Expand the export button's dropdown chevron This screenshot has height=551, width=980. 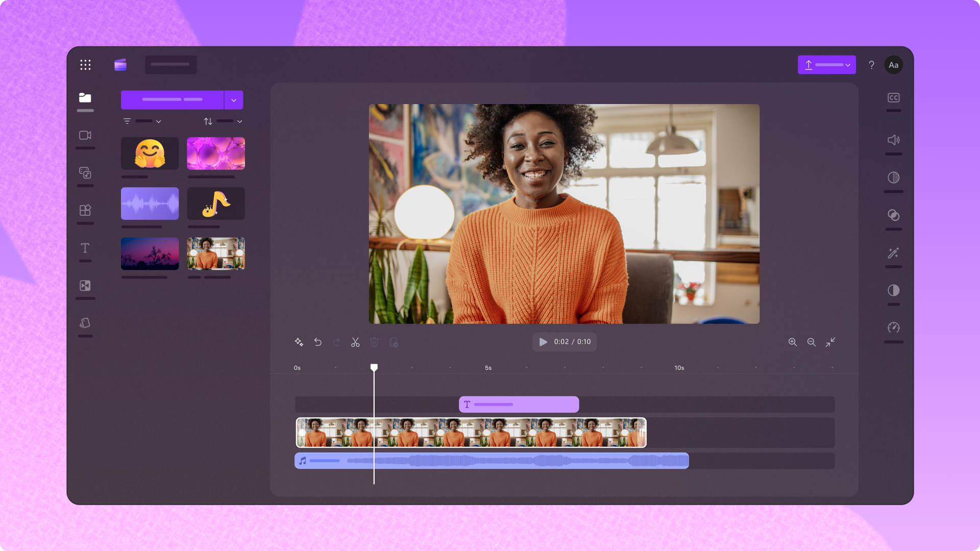click(846, 65)
